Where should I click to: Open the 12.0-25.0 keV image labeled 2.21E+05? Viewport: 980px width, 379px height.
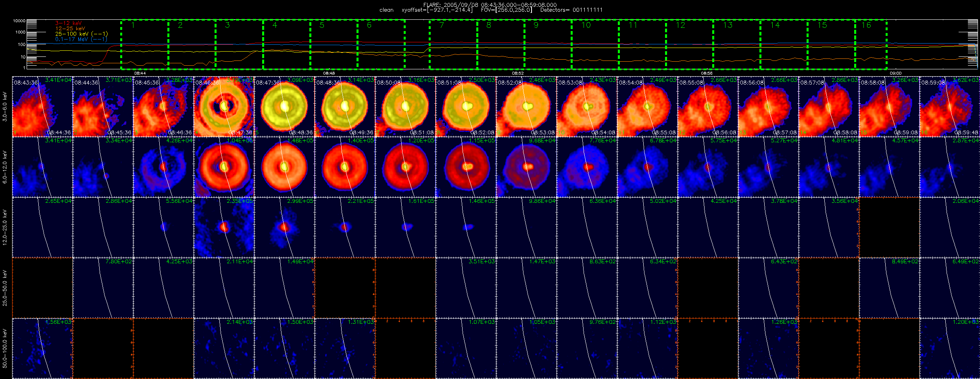pos(345,227)
